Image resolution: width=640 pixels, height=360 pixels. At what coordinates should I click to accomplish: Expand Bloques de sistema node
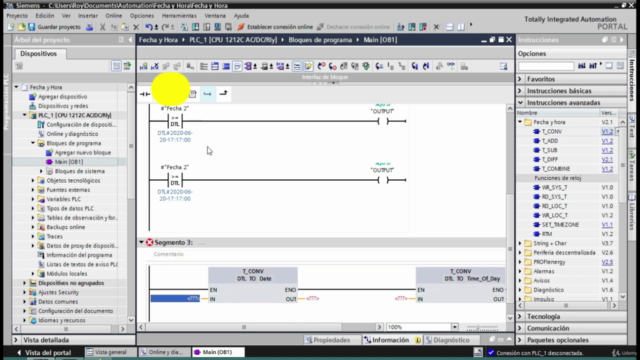41,171
